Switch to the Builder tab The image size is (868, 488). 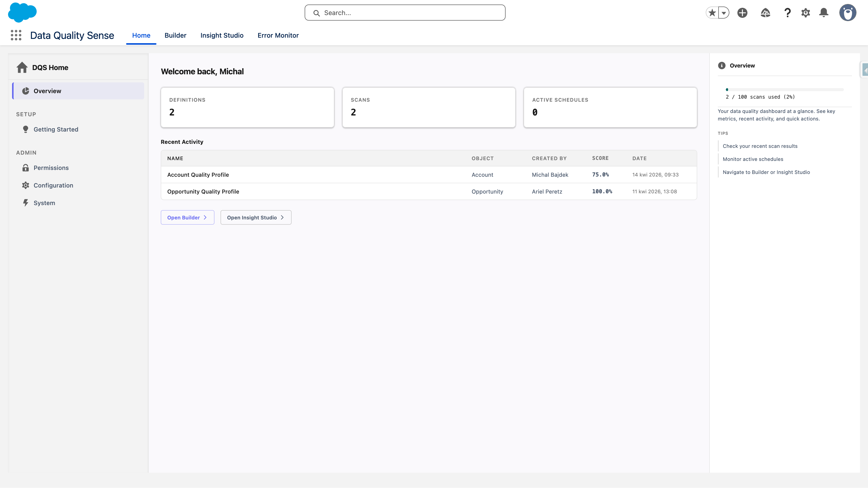(175, 35)
